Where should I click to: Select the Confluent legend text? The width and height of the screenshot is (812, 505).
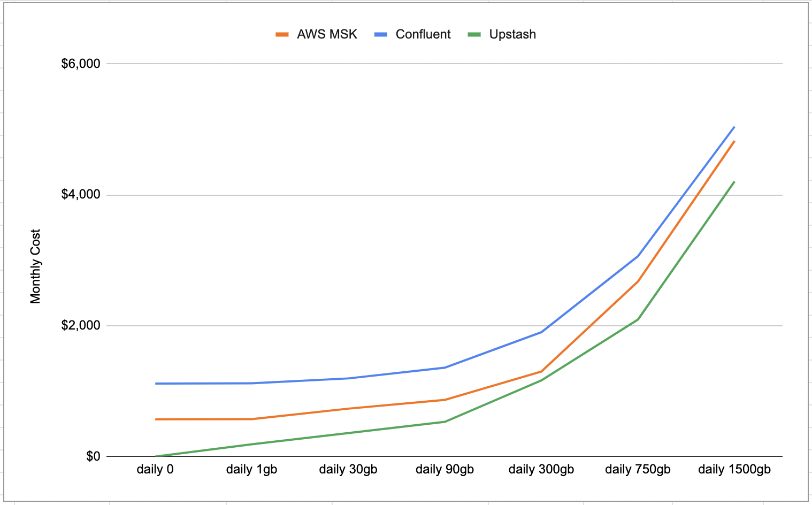pyautogui.click(x=423, y=34)
